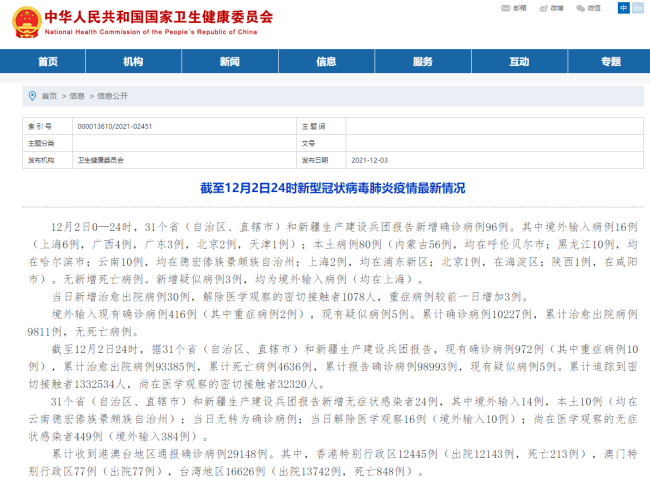Click the 首页 breadcrumb link
650x484 pixels.
click(49, 96)
